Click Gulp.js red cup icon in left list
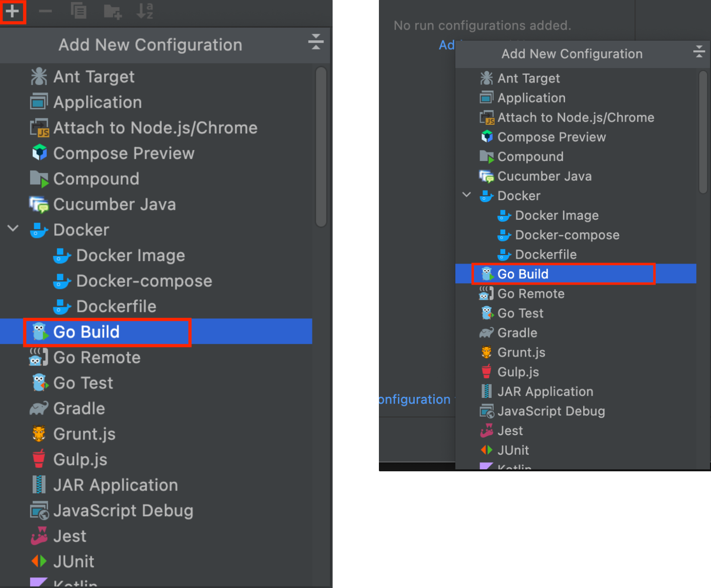This screenshot has width=711, height=588. [39, 459]
